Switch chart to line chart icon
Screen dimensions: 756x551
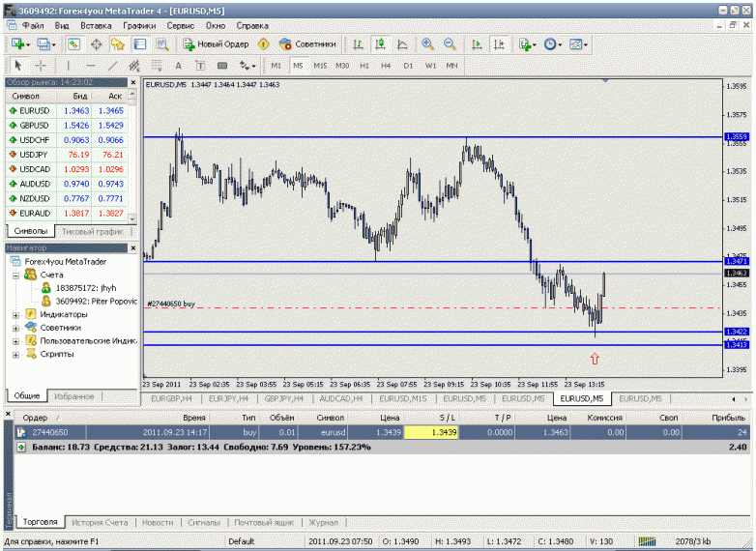(x=402, y=44)
